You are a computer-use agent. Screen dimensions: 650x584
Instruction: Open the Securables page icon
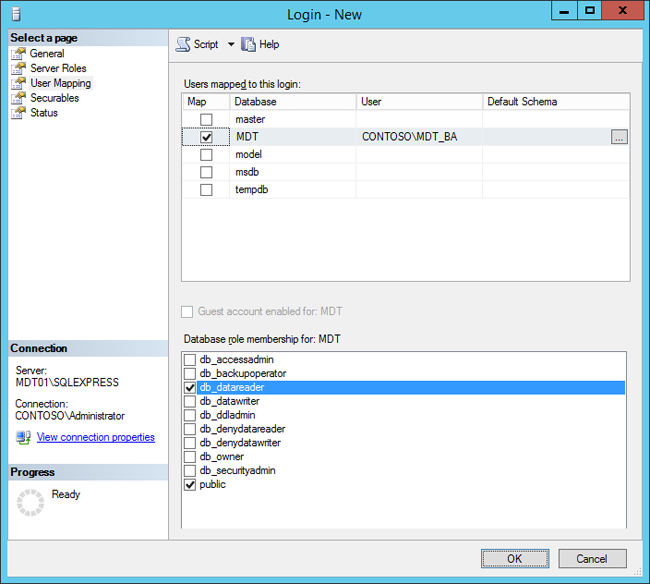coord(18,98)
